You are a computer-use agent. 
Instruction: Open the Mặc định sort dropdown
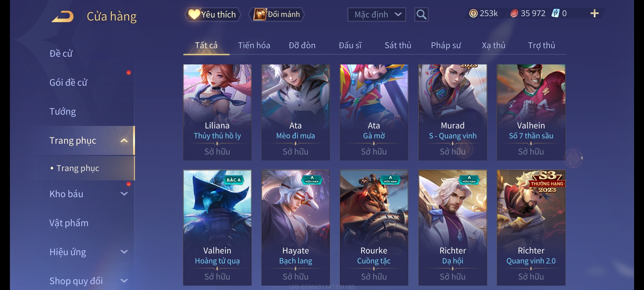click(377, 15)
